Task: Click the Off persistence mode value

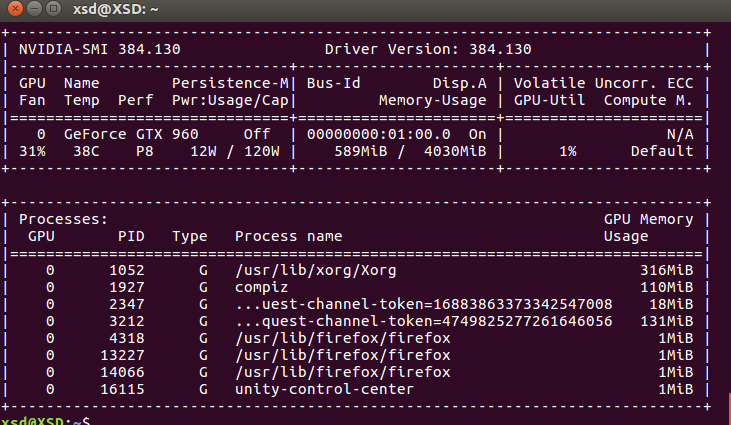Action: pyautogui.click(x=257, y=134)
